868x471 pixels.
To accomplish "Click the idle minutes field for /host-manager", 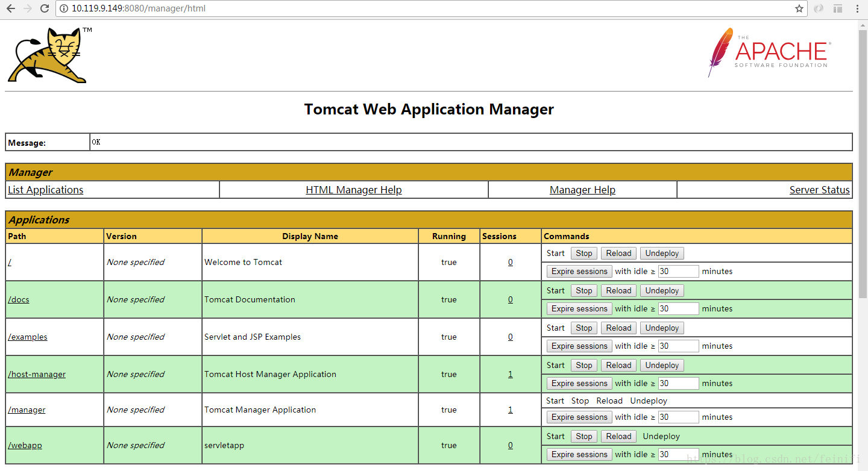I will [x=679, y=384].
